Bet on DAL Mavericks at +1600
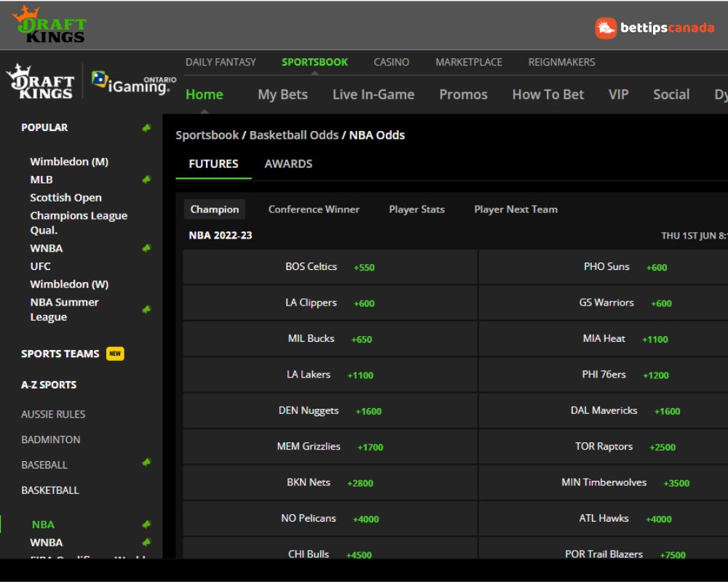Image resolution: width=728 pixels, height=582 pixels. (x=604, y=411)
